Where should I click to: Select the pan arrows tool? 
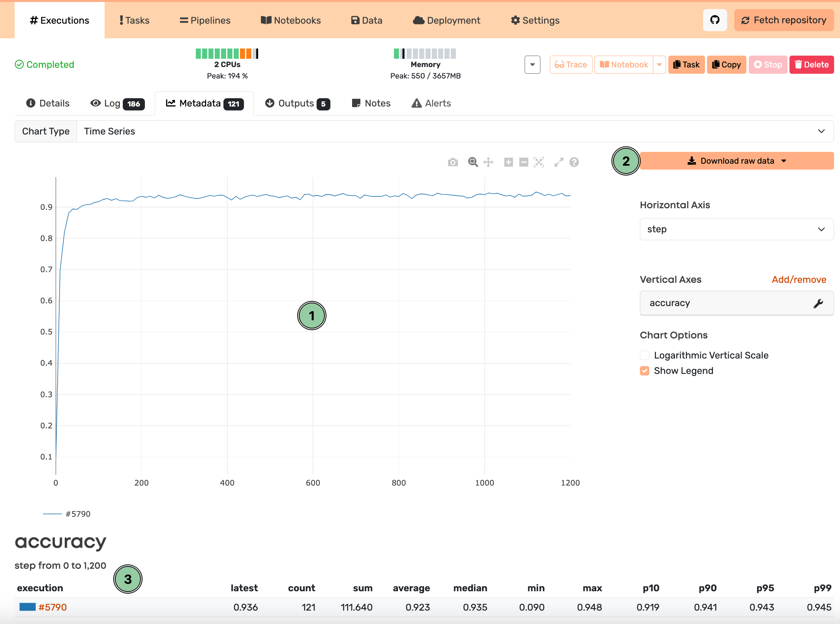[488, 162]
